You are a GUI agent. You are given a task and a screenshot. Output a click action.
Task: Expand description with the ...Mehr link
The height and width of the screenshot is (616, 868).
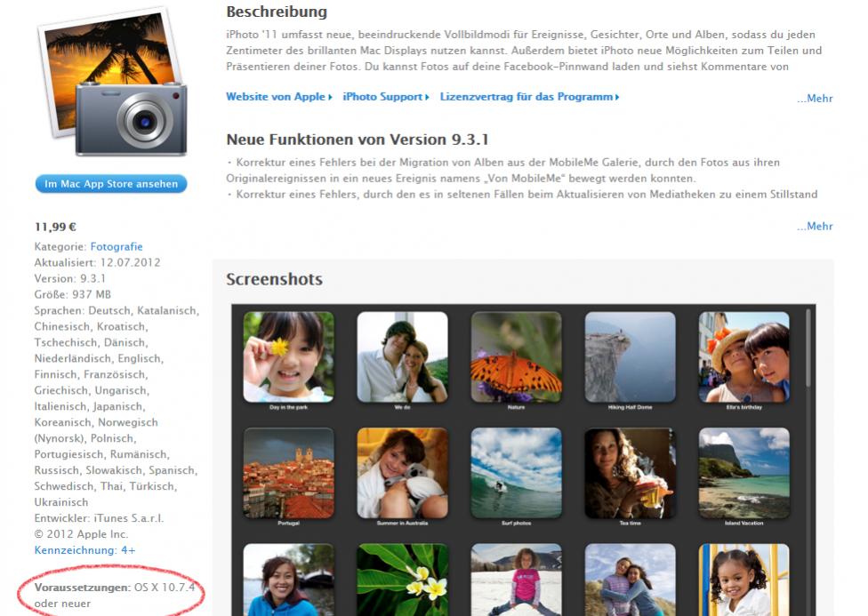tap(815, 99)
